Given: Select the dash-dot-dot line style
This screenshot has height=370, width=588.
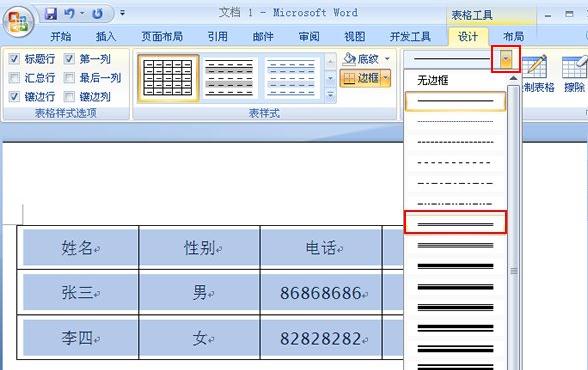Looking at the screenshot, I should pyautogui.click(x=455, y=204).
